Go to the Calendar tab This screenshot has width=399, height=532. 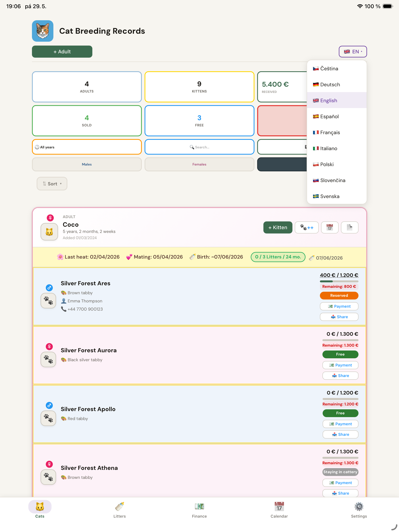tap(279, 509)
